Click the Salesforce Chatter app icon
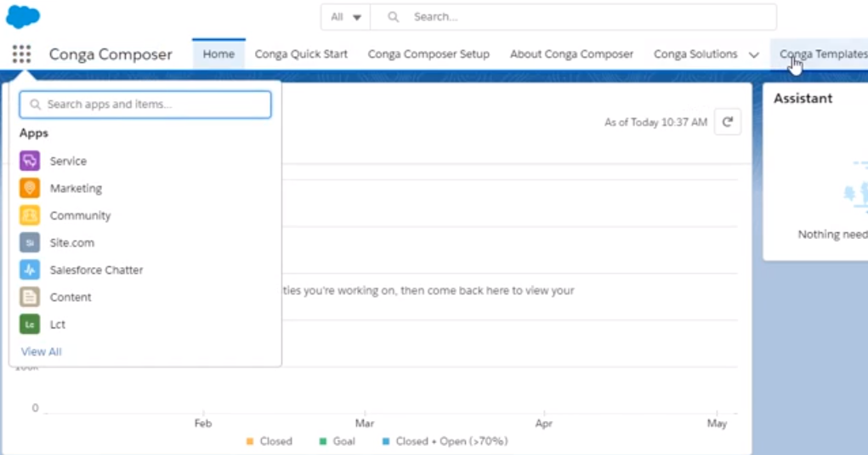The height and width of the screenshot is (455, 868). [30, 270]
